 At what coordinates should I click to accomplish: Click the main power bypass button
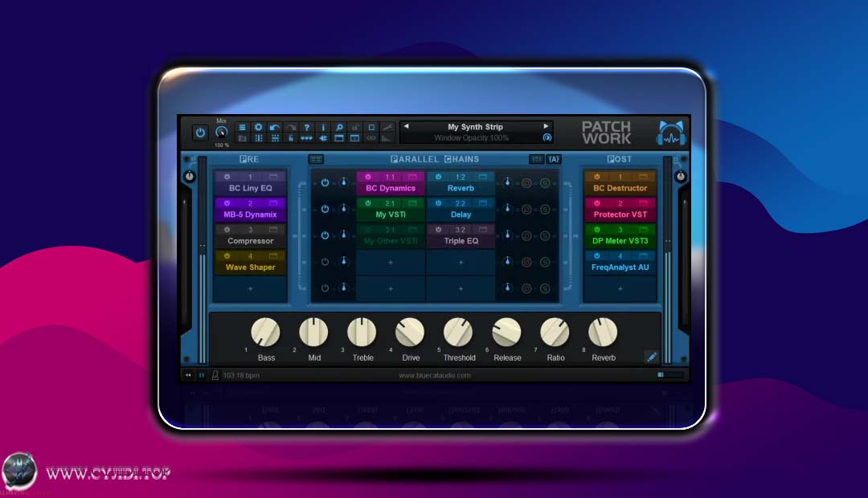click(x=200, y=133)
